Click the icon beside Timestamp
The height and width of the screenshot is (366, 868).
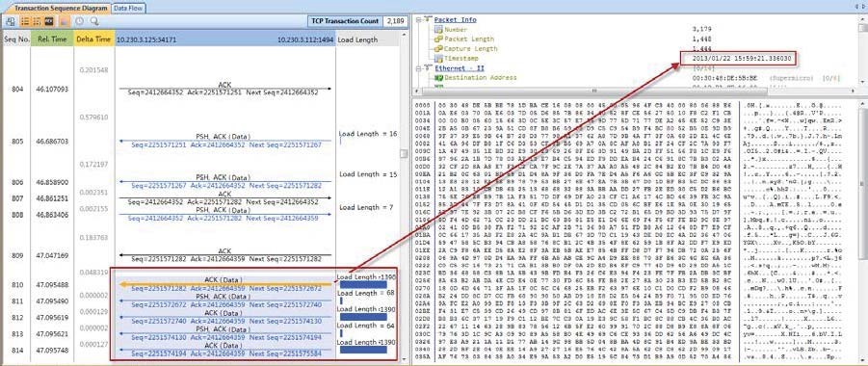pyautogui.click(x=439, y=58)
